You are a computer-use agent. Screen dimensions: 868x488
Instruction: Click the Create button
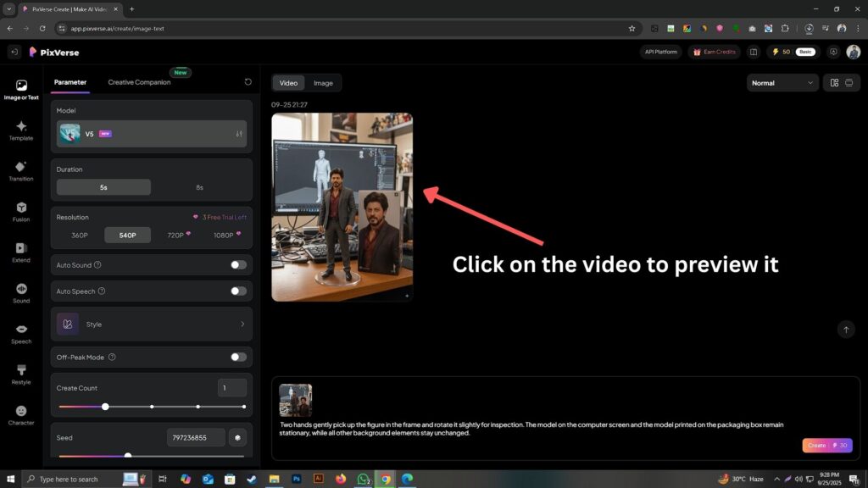pos(826,445)
